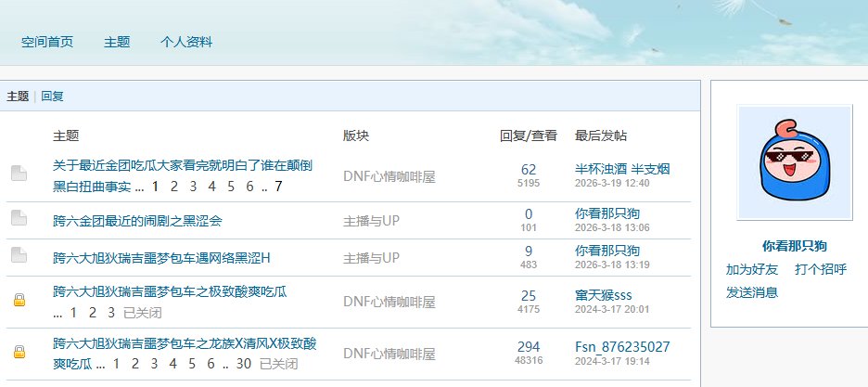Jump to page 7 of the first thread
The image size is (868, 387).
[x=278, y=187]
